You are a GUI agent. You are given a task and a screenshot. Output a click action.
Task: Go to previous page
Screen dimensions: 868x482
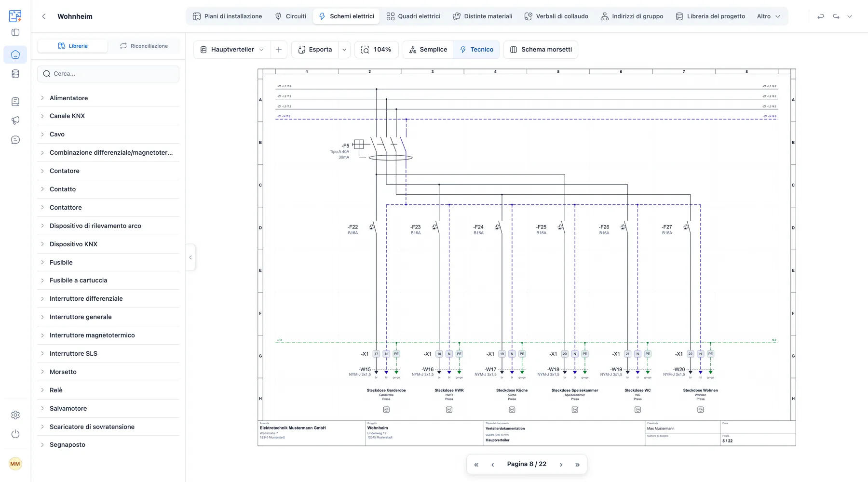(492, 465)
